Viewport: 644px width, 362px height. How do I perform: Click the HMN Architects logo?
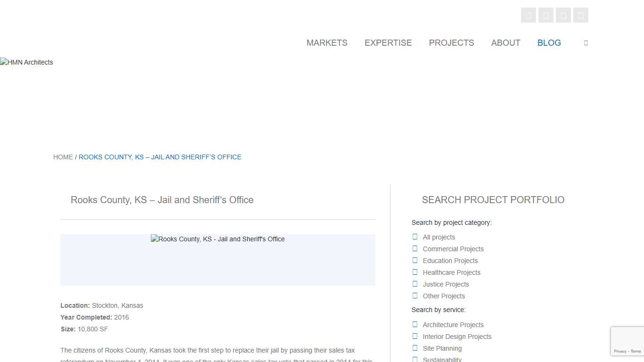27,62
